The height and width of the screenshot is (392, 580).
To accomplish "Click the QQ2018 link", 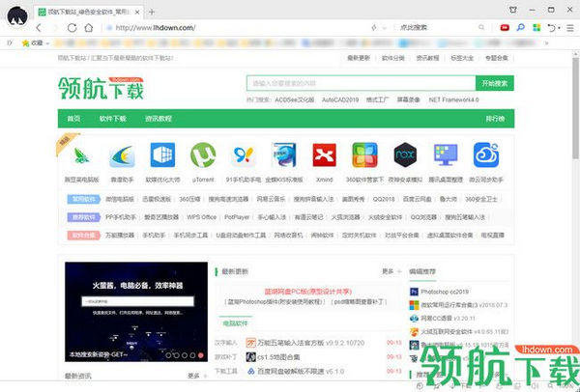I will [x=384, y=199].
